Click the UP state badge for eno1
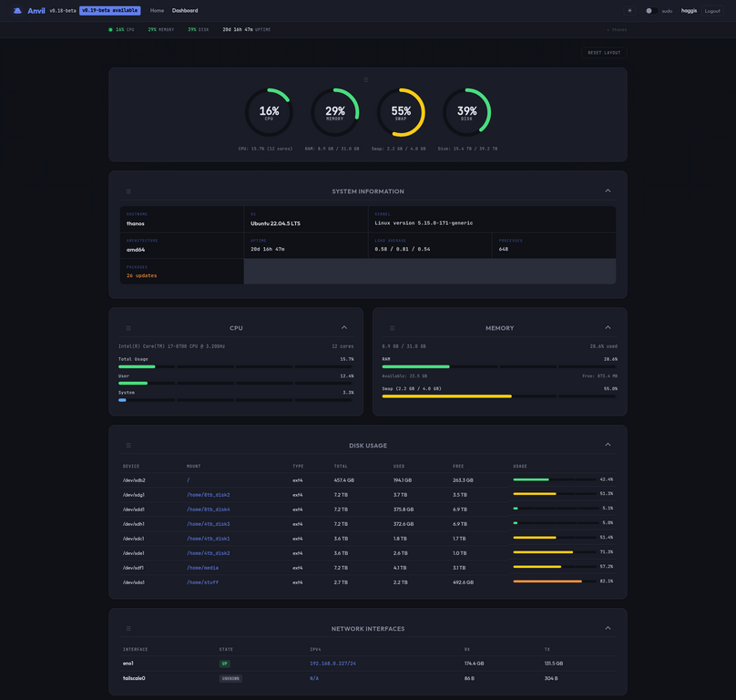 (225, 664)
